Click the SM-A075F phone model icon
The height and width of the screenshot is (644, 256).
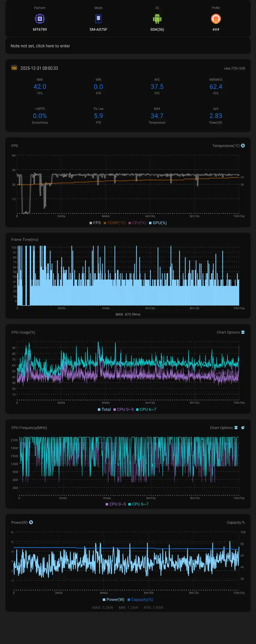pyautogui.click(x=98, y=19)
